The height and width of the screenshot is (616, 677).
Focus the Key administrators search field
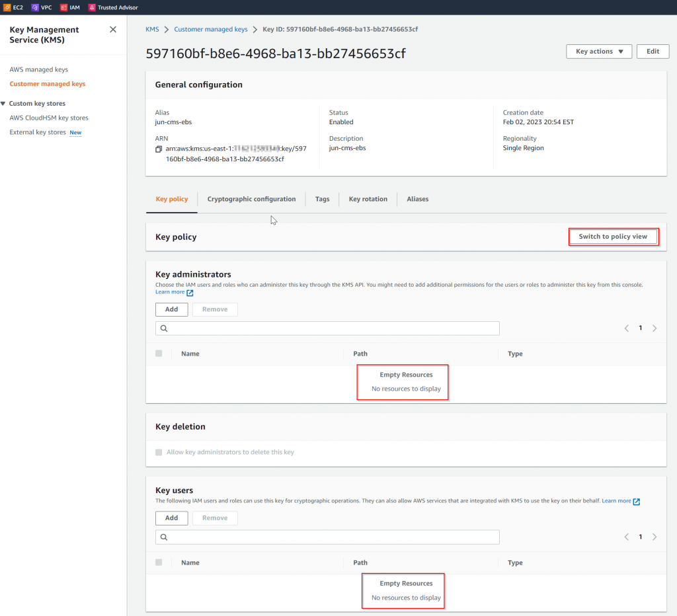click(327, 328)
